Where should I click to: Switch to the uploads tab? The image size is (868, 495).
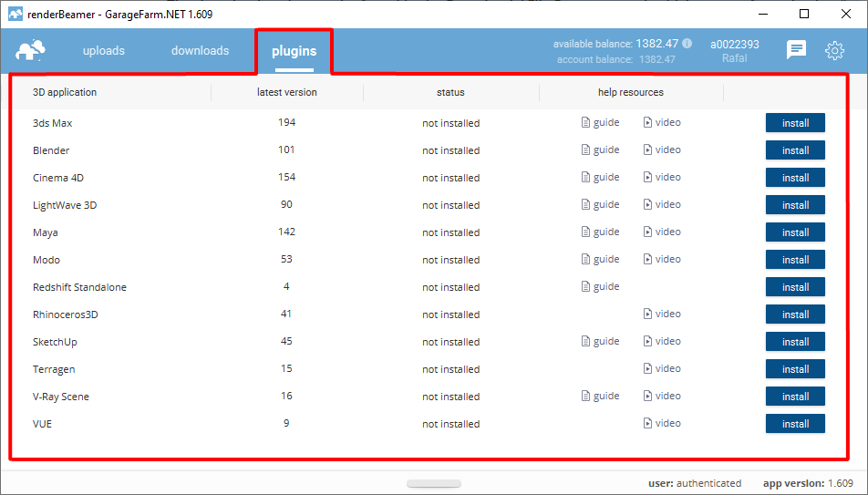(104, 50)
